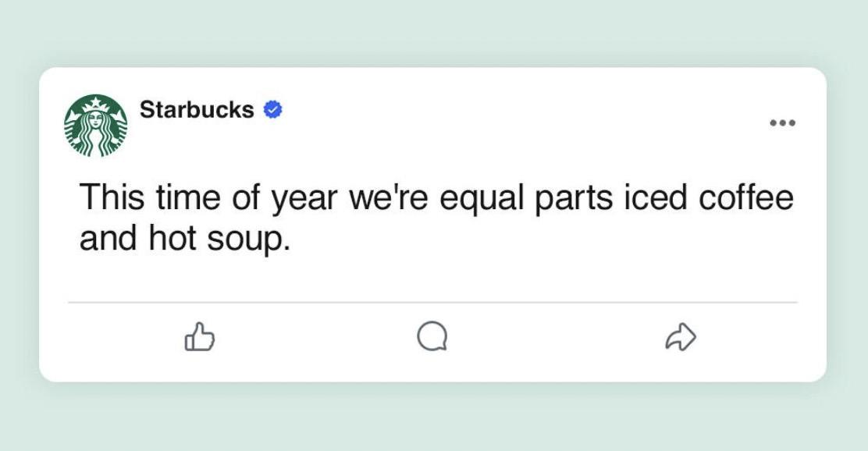
Task: Click the pale green background outside card
Action: (434, 34)
